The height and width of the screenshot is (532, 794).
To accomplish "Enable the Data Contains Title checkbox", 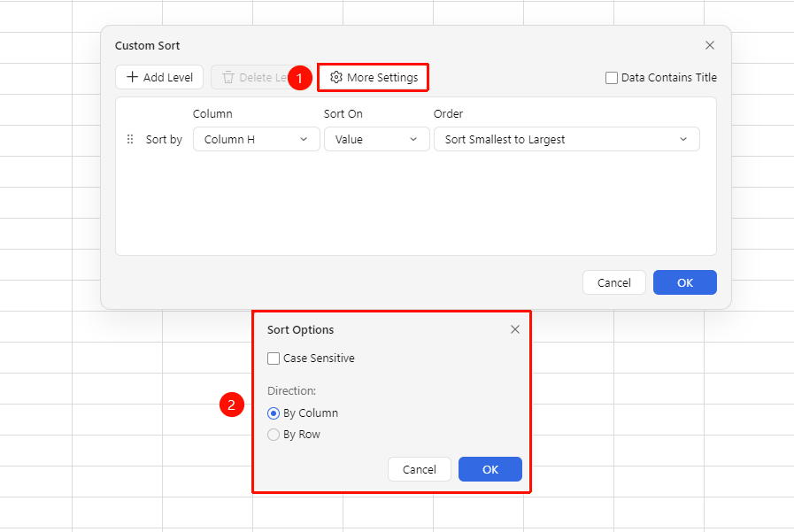I will pos(611,78).
